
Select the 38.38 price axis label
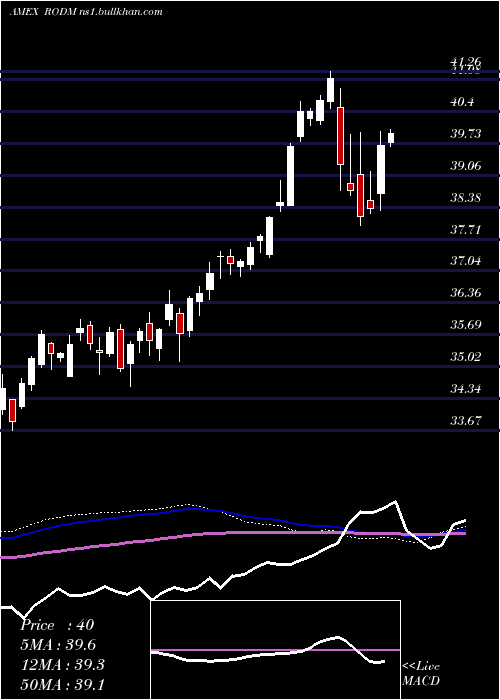pyautogui.click(x=466, y=197)
